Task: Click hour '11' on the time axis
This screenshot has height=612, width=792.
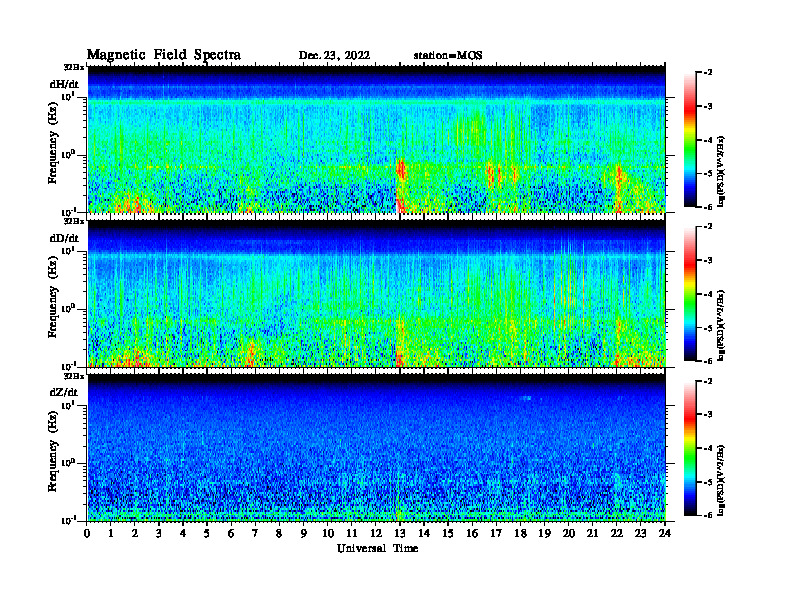Action: point(352,533)
